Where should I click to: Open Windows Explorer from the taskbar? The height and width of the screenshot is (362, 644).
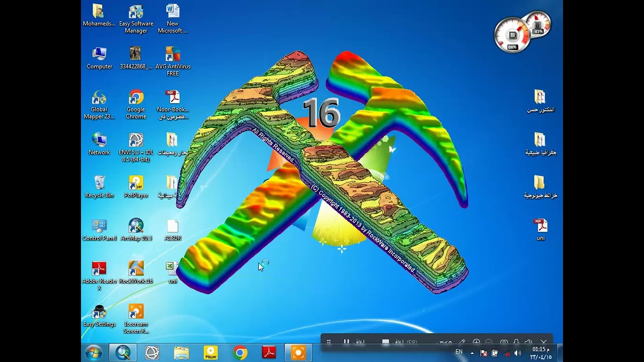coord(182,353)
